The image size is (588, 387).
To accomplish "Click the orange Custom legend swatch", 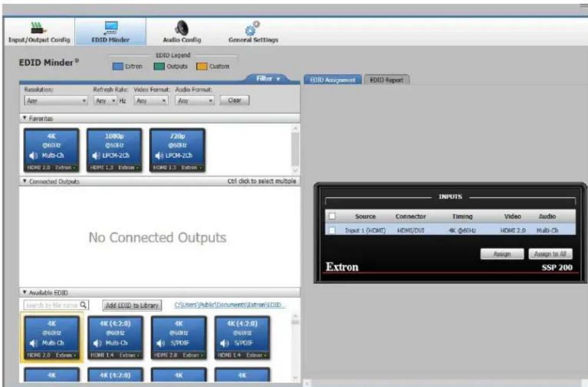I will click(202, 67).
